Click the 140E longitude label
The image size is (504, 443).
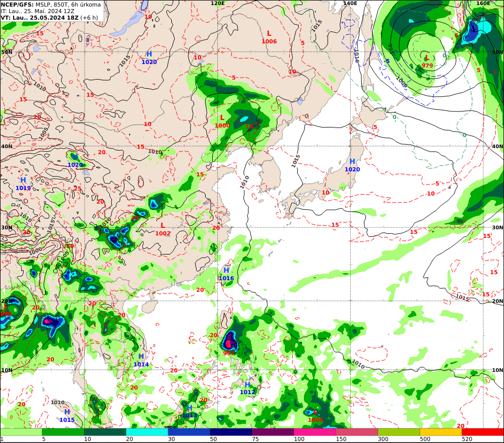point(350,3)
